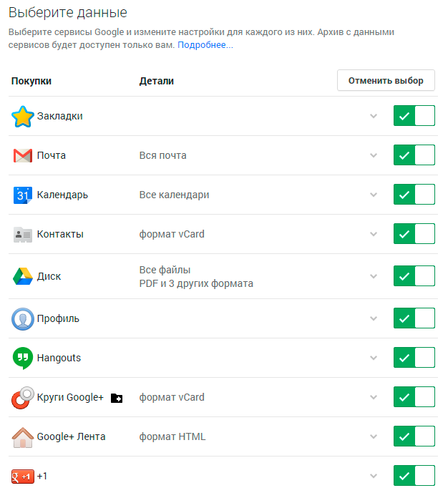Click the Gmail envelope icon

pos(23,155)
